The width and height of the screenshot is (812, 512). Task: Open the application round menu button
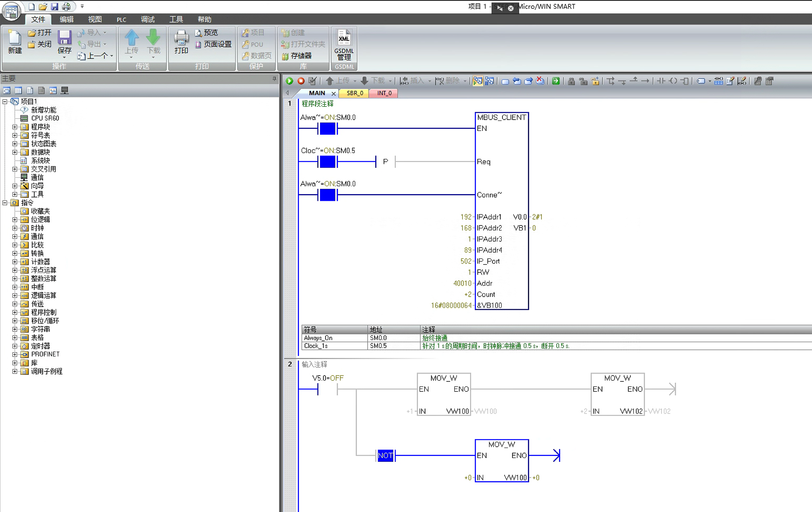click(11, 11)
